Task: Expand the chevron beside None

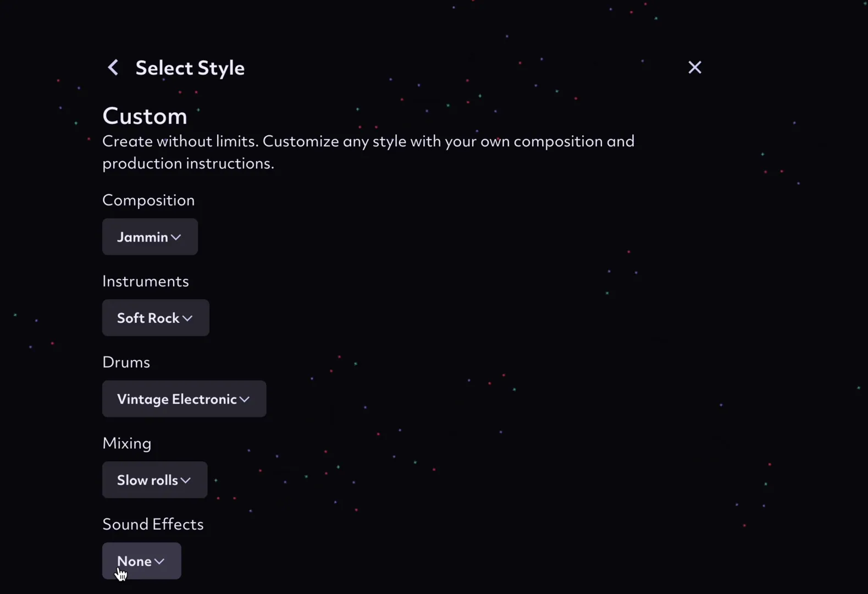Action: coord(159,562)
